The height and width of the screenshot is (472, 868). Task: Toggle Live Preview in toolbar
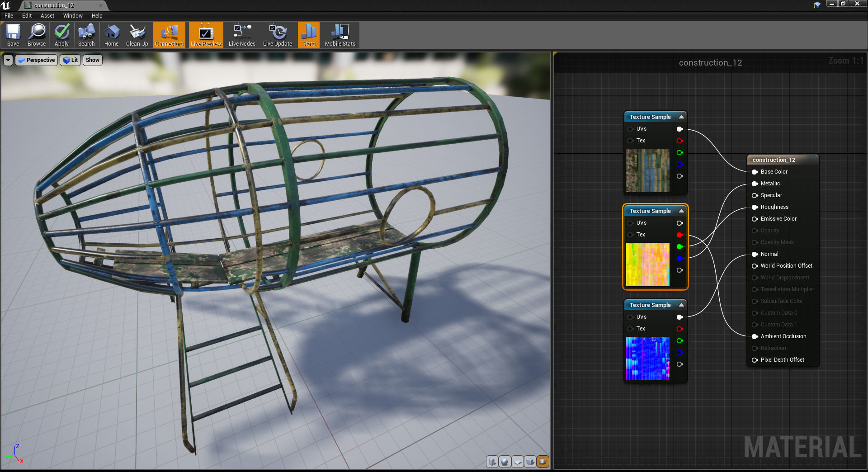[206, 35]
